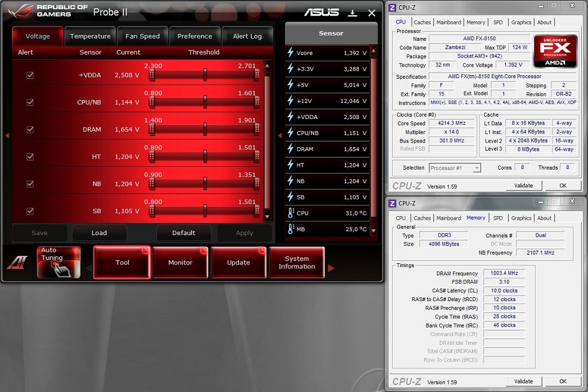Show more menu buttons with right red arrow
The width and height of the screenshot is (588, 392).
point(331,268)
